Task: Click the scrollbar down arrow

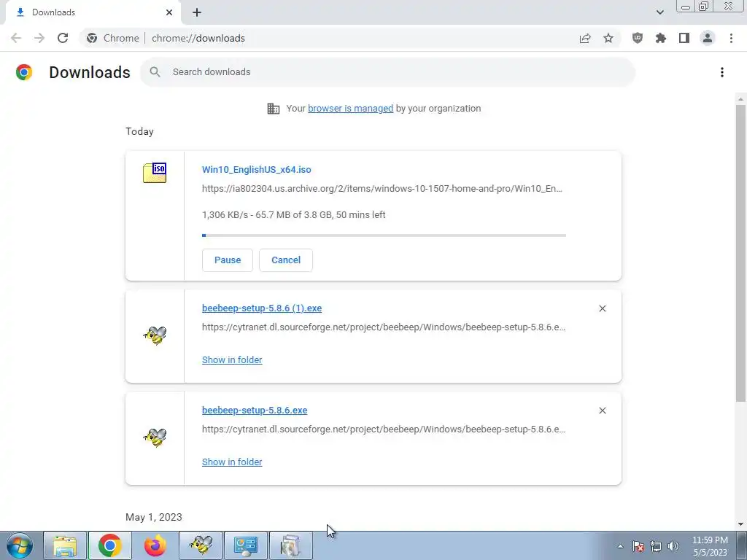Action: (x=740, y=524)
